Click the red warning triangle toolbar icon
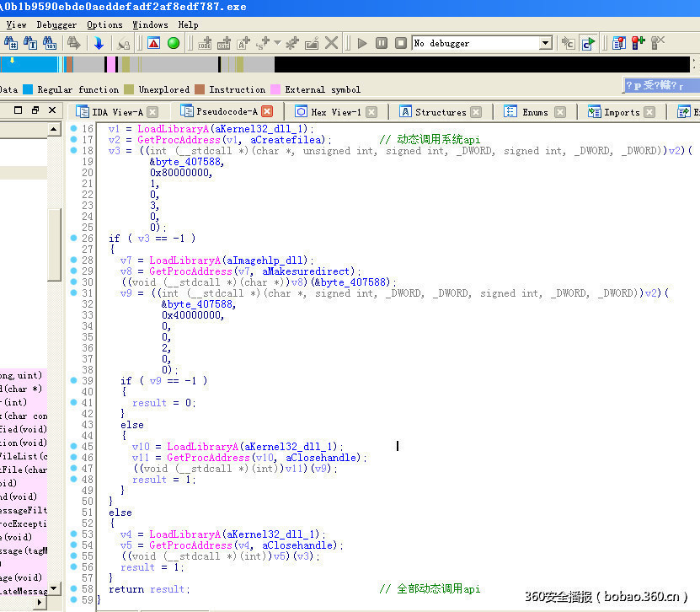Screen dimensions: 700x612 pyautogui.click(x=154, y=41)
